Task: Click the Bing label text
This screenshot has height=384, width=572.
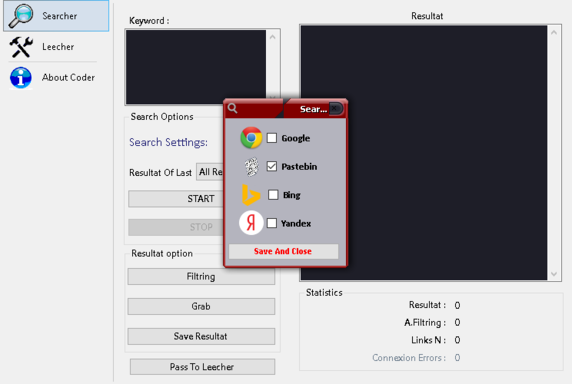Action: tap(292, 195)
